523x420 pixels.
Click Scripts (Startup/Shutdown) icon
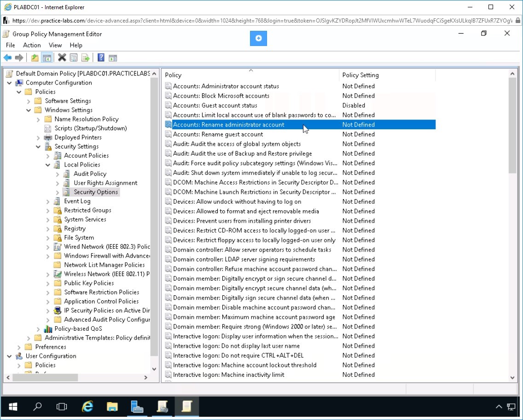click(48, 128)
